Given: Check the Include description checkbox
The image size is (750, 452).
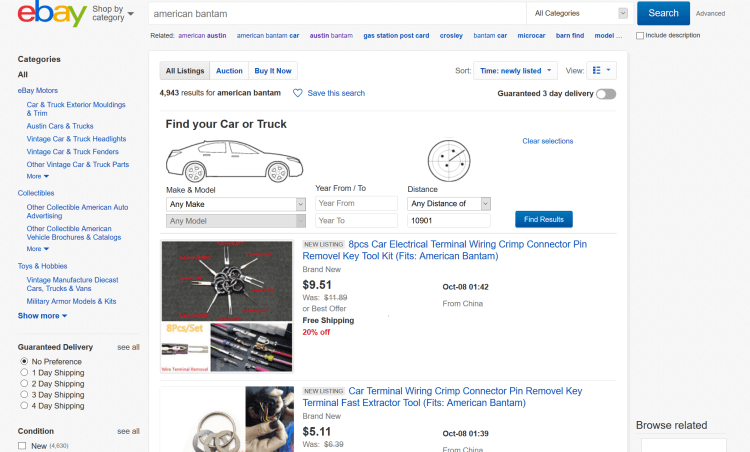Looking at the screenshot, I should pos(640,35).
